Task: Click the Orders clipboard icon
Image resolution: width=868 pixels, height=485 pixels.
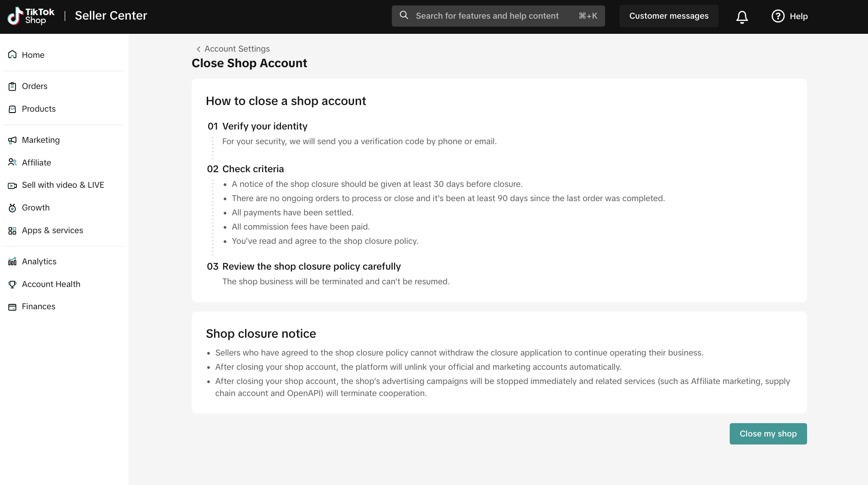Action: pyautogui.click(x=12, y=86)
